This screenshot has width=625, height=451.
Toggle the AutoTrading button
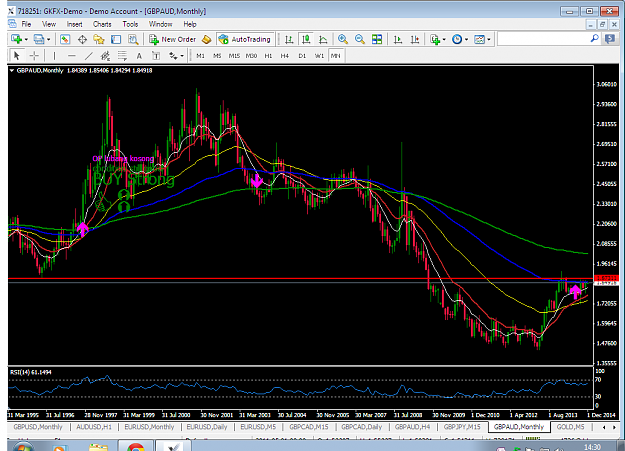pyautogui.click(x=245, y=39)
